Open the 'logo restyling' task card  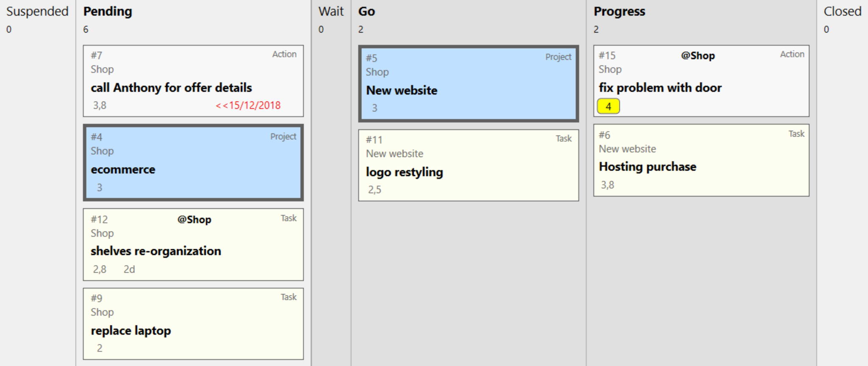468,165
